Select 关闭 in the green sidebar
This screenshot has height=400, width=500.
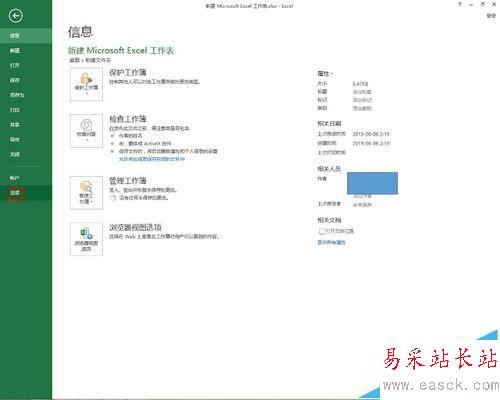pos(26,154)
